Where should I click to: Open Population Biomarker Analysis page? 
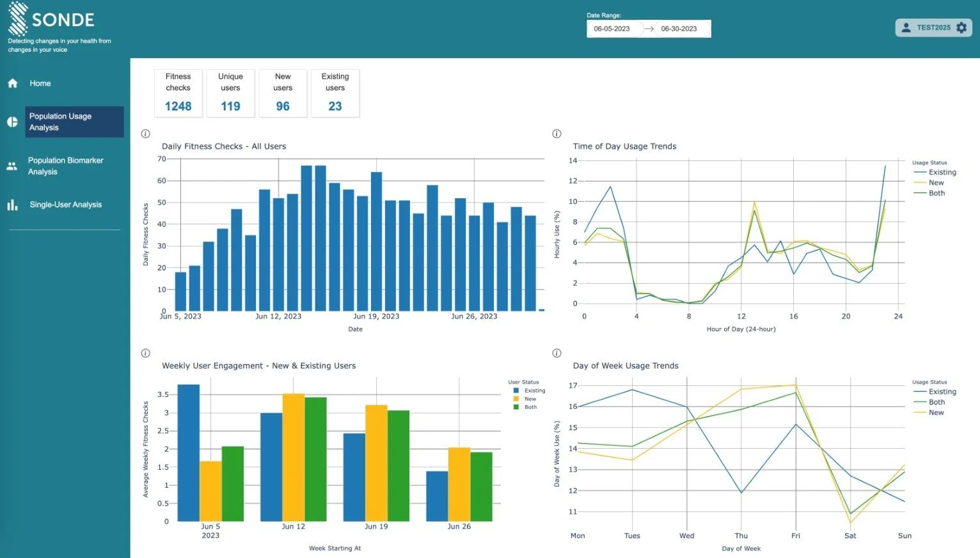65,166
